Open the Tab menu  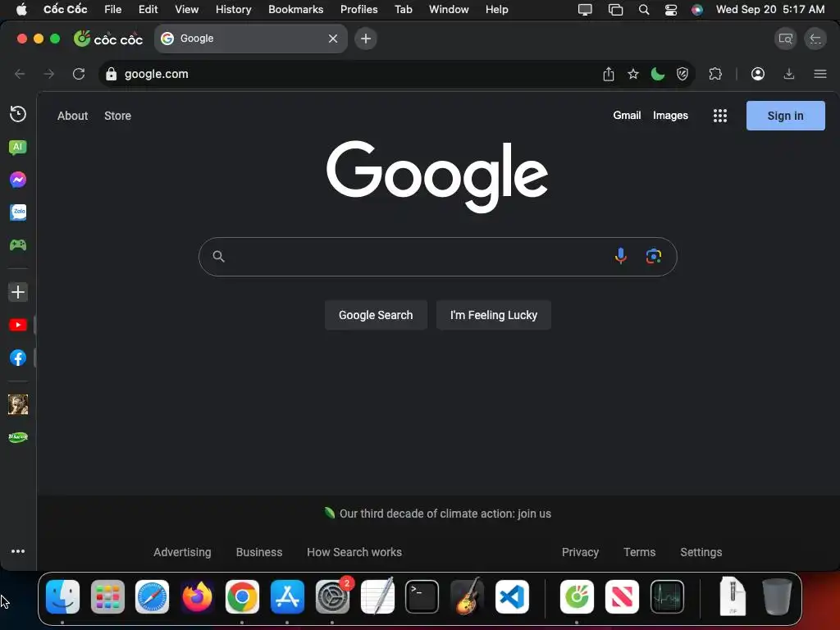click(x=404, y=10)
